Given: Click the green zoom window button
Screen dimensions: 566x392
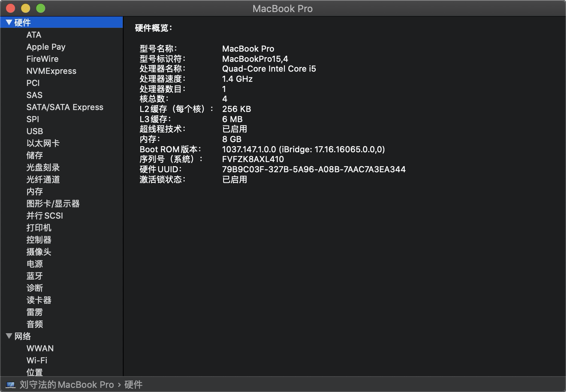Looking at the screenshot, I should click(x=40, y=8).
